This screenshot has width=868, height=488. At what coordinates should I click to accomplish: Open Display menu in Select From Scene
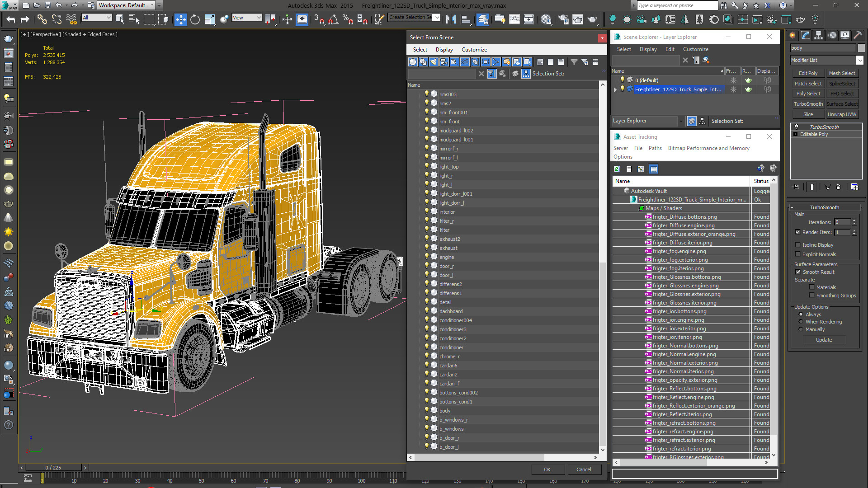(444, 50)
